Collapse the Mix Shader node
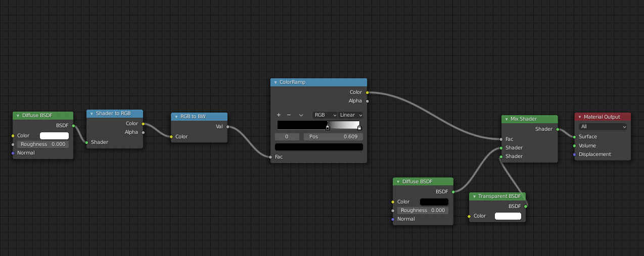The width and height of the screenshot is (644, 256). (x=507, y=119)
